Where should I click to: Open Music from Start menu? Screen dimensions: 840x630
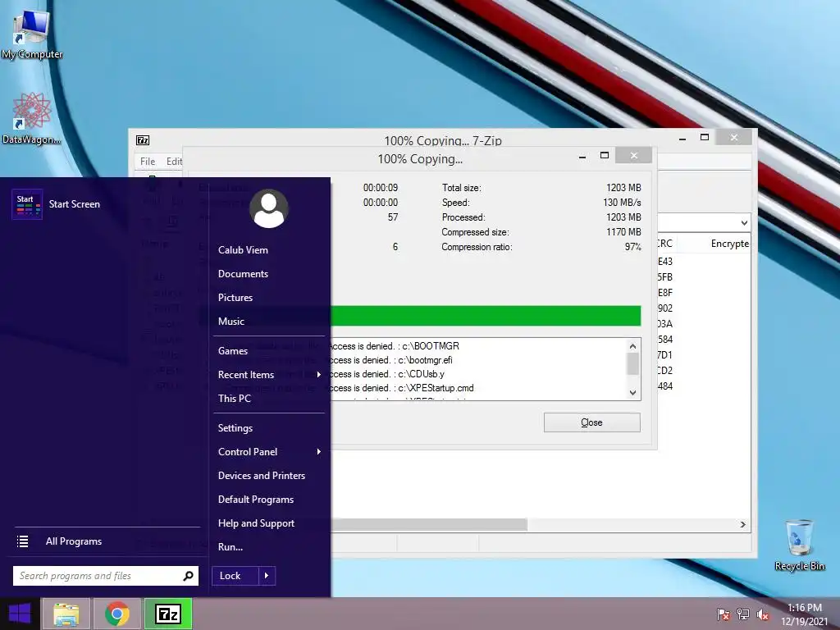231,322
